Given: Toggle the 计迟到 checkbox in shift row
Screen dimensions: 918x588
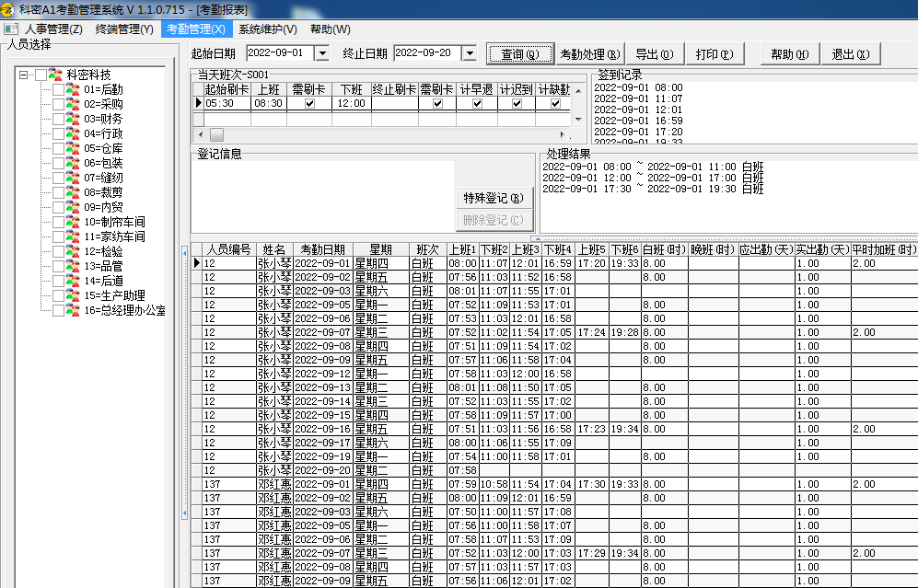Looking at the screenshot, I should coord(517,104).
